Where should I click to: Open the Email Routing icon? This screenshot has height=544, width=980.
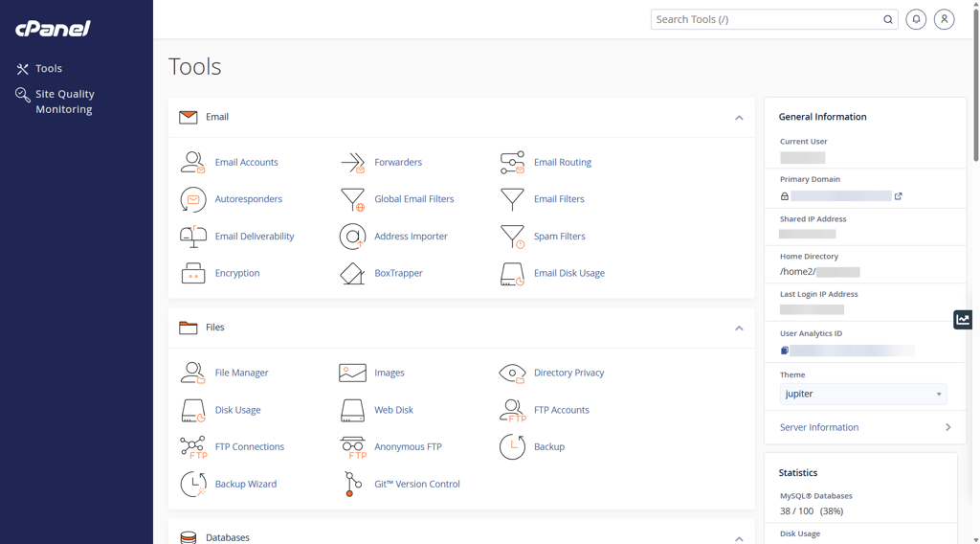[512, 162]
